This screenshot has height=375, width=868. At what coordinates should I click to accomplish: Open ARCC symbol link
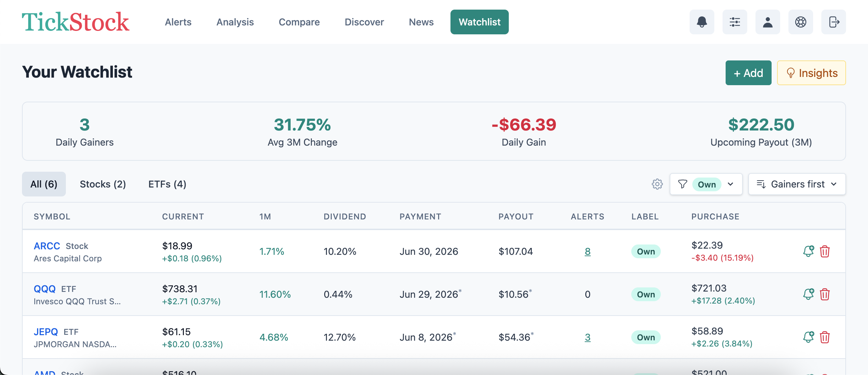pyautogui.click(x=47, y=246)
